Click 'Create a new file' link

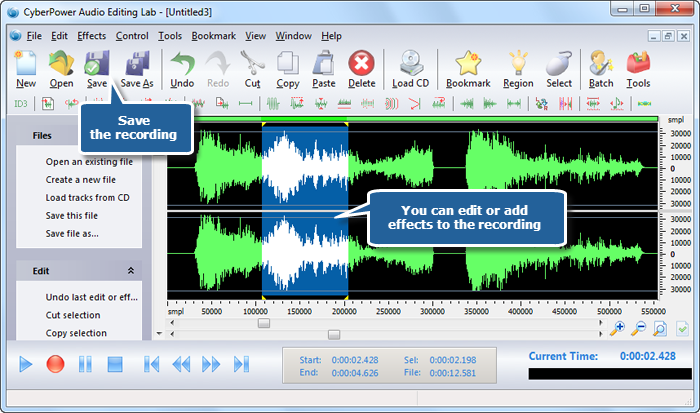click(x=81, y=179)
